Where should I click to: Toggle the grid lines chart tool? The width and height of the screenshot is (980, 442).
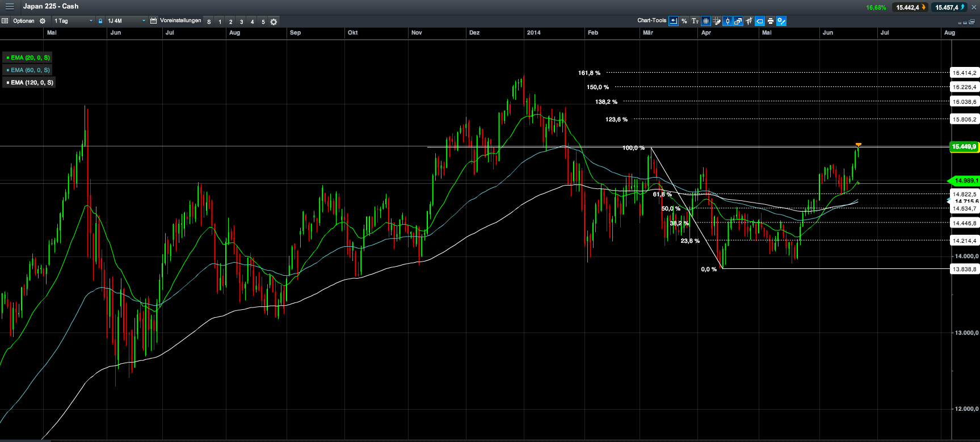(x=706, y=21)
